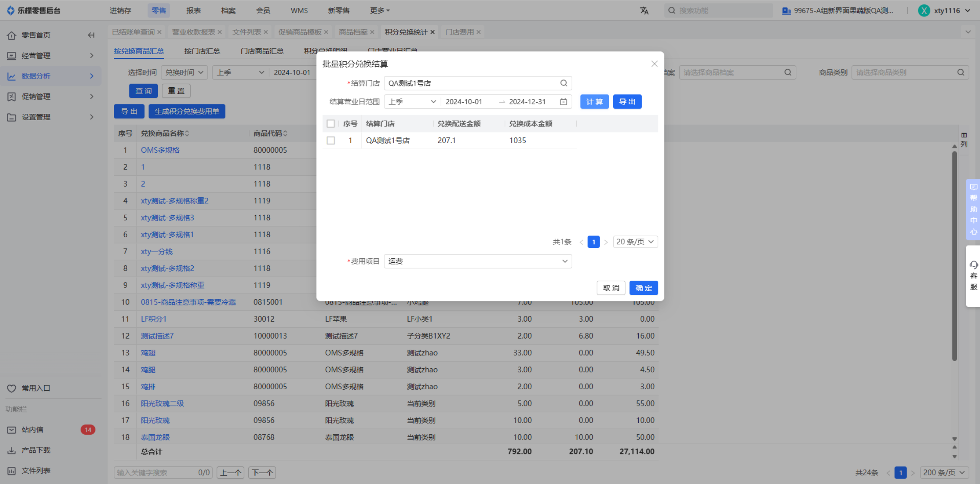This screenshot has width=980, height=484.
Task: Close the 批量积分兑换结算 dialog
Action: [654, 63]
